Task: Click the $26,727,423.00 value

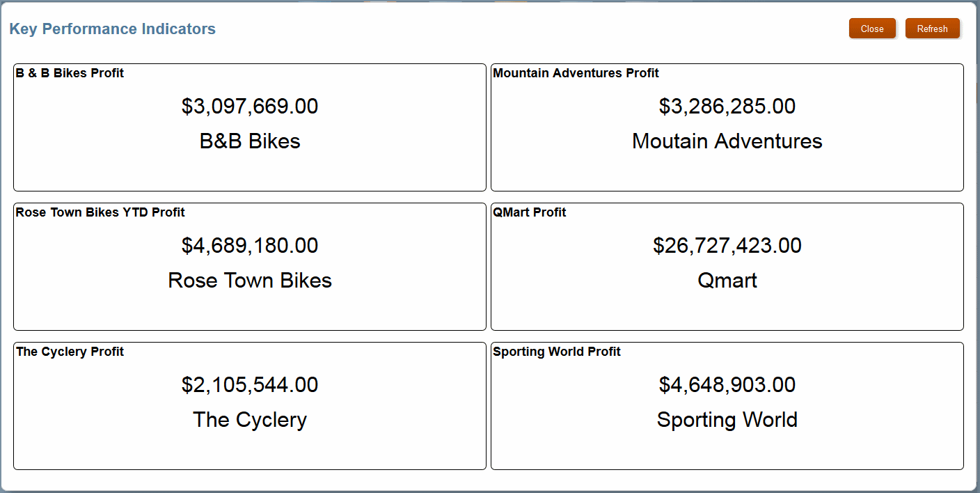Action: pos(727,246)
